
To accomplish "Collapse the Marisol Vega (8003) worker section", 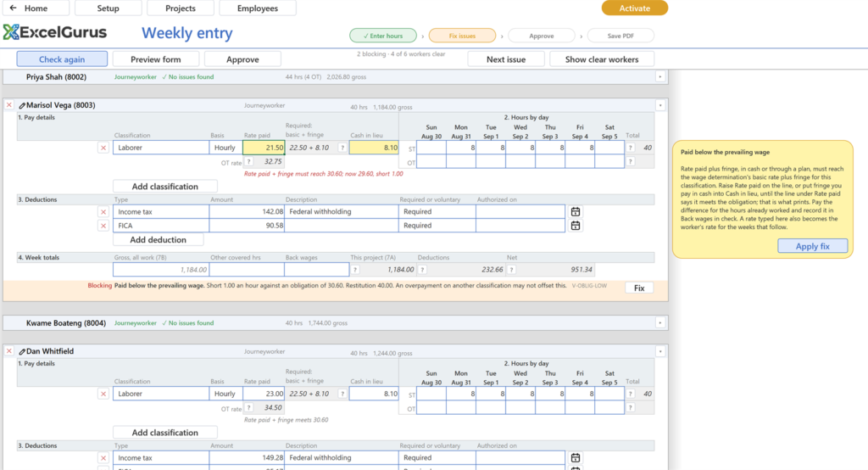I will pyautogui.click(x=659, y=104).
